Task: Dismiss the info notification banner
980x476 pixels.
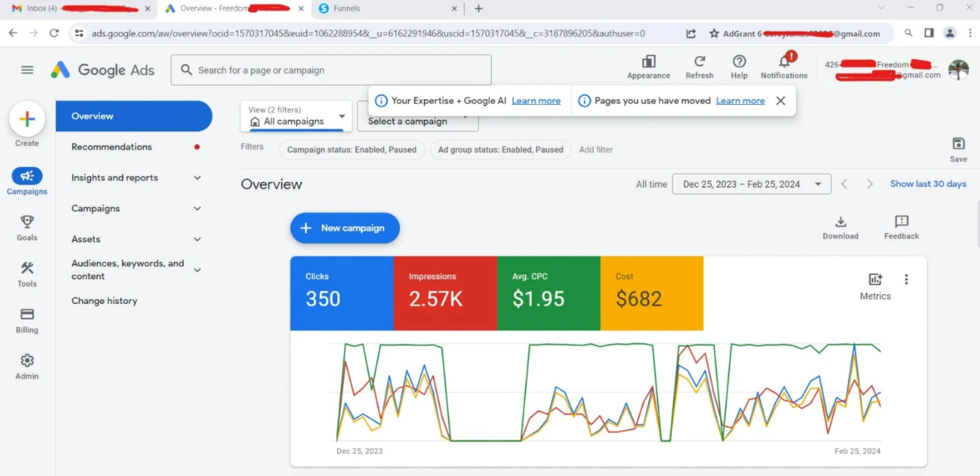Action: (780, 100)
